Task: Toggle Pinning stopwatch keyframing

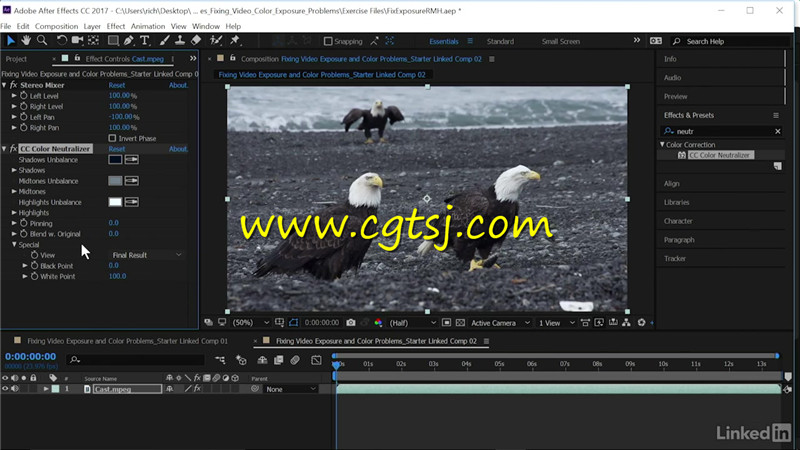Action: [x=23, y=223]
